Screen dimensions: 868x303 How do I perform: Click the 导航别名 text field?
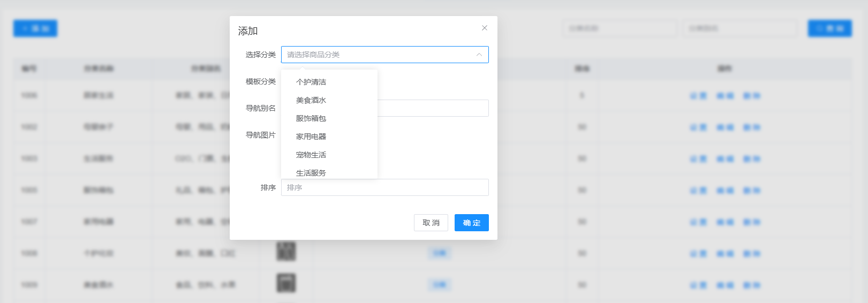[x=433, y=108]
